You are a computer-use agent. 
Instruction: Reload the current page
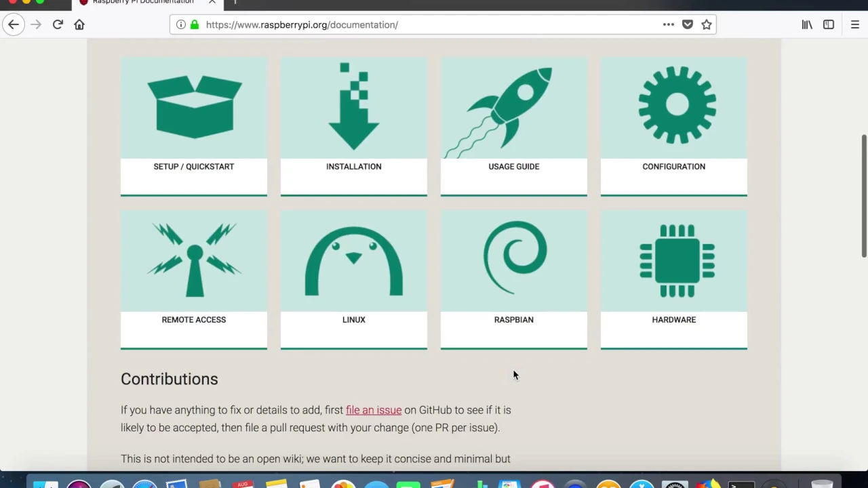(58, 24)
